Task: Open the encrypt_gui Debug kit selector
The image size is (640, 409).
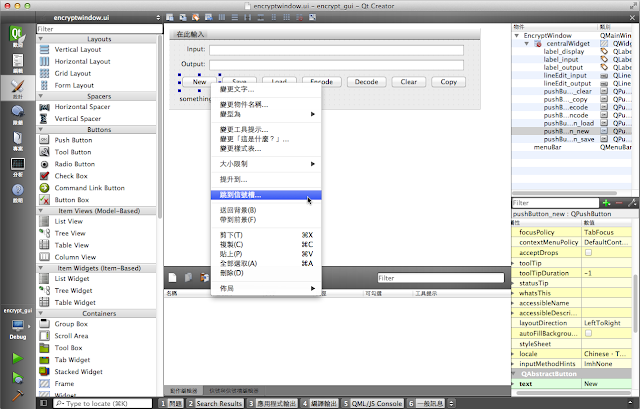Action: pyautogui.click(x=18, y=325)
